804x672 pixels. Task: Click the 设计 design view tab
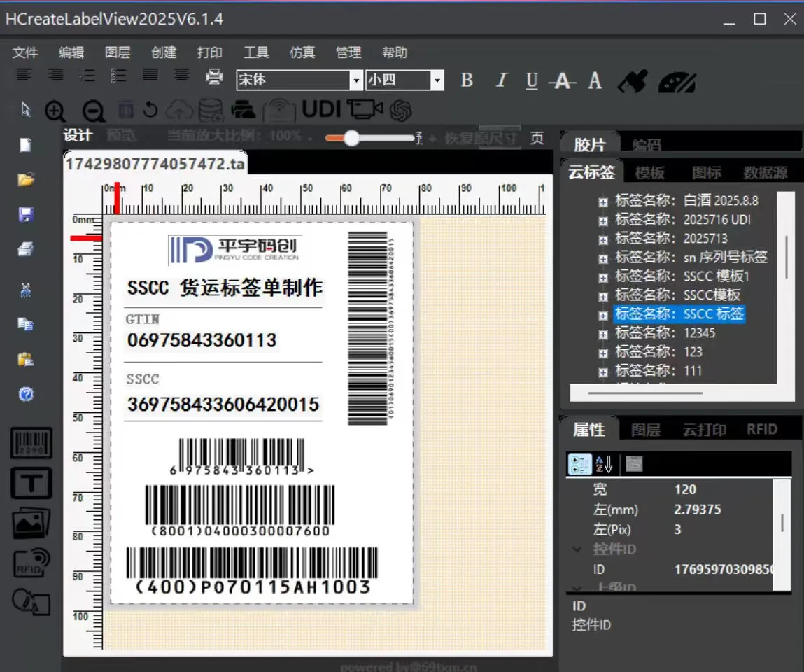(78, 135)
